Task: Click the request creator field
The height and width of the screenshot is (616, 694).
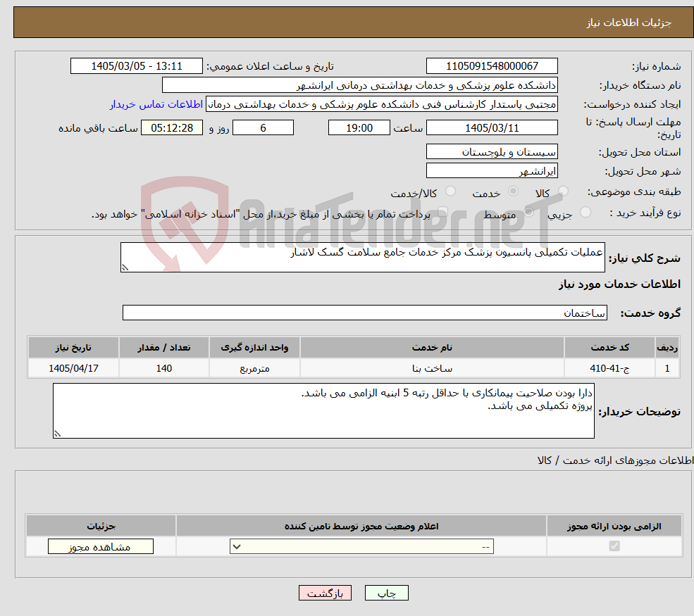Action: point(381,104)
